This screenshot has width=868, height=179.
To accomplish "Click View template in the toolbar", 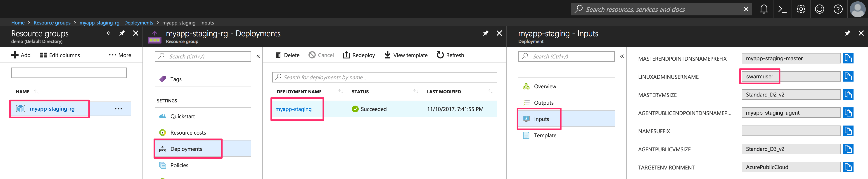I will point(406,55).
